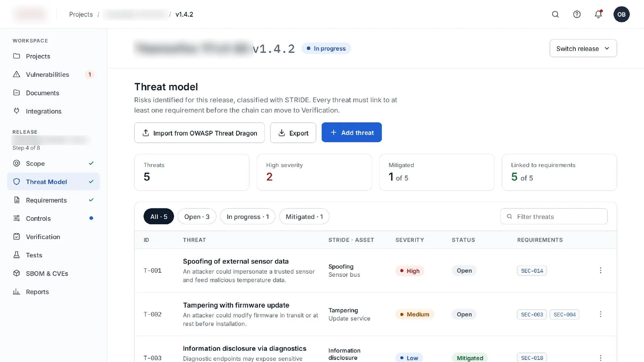Click the Documents folder icon
This screenshot has height=362, width=644.
coord(17,93)
